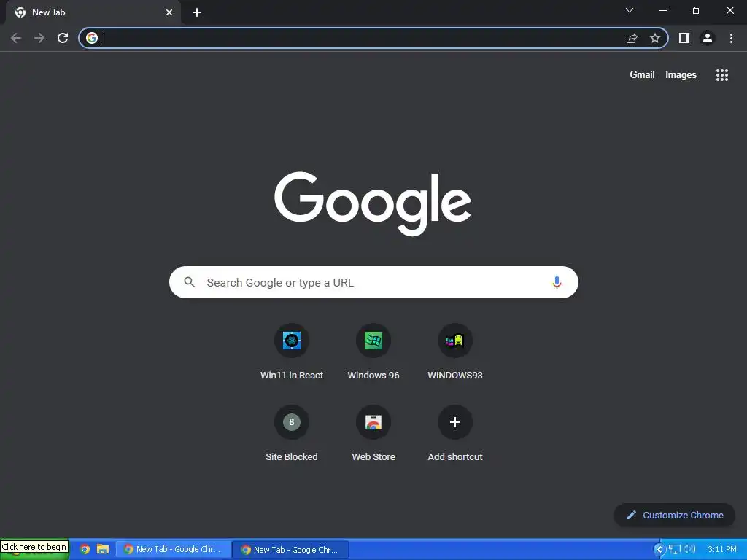This screenshot has width=747, height=560.
Task: Open Google Images link
Action: pos(681,75)
